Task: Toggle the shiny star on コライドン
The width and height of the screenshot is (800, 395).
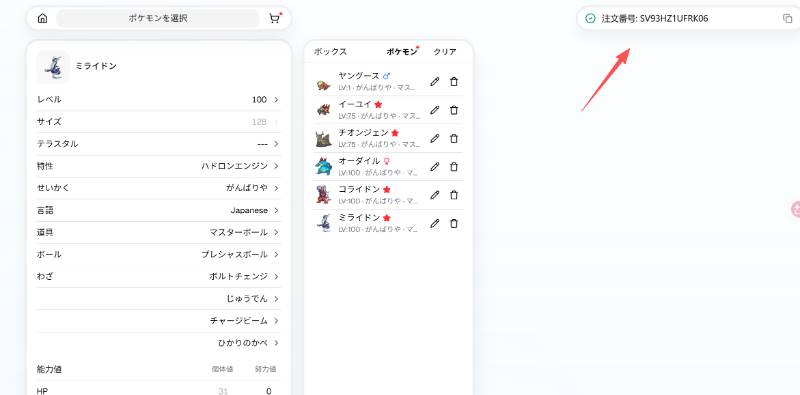Action: 386,189
